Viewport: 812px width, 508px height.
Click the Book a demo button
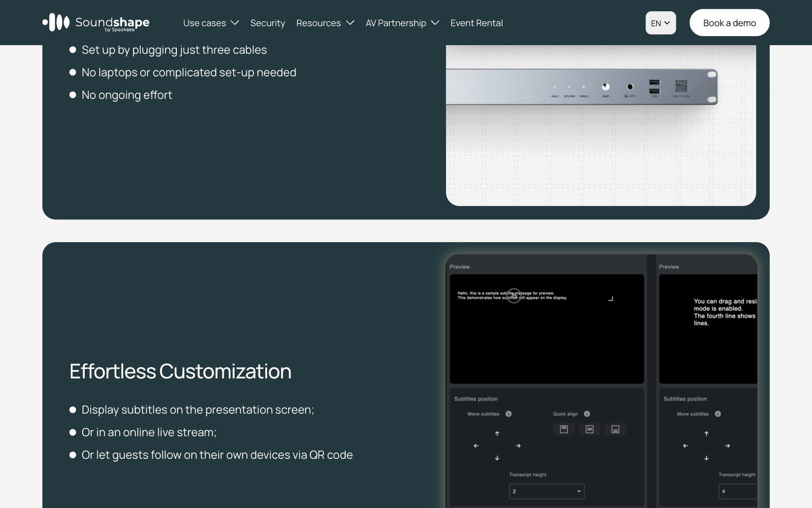(x=729, y=23)
